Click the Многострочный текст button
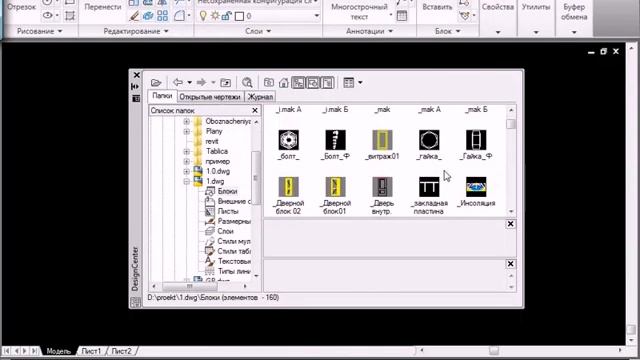The image size is (640, 360). click(x=359, y=12)
